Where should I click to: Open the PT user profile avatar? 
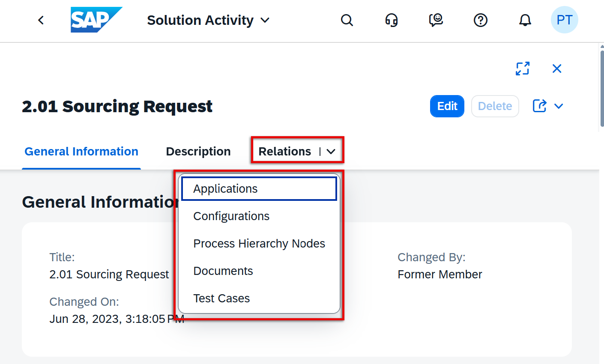point(564,20)
